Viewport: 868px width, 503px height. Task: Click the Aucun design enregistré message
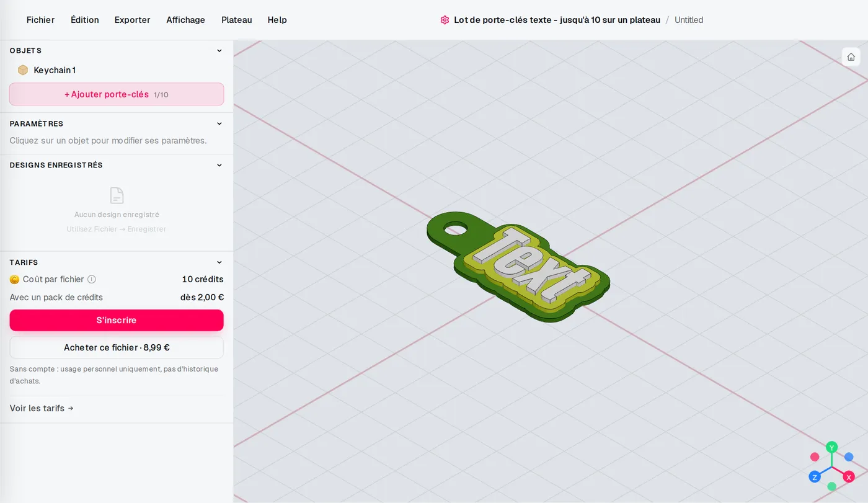click(x=117, y=215)
